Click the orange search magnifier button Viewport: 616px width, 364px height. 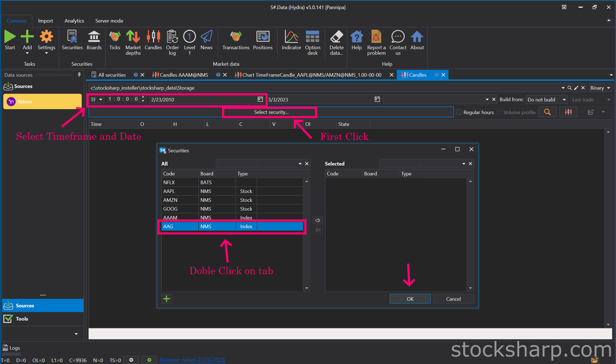[547, 112]
